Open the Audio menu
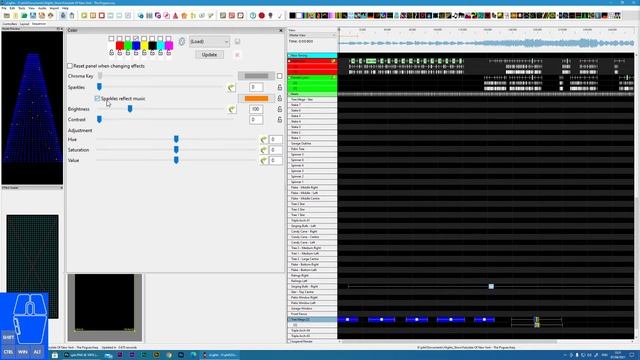 42,8
